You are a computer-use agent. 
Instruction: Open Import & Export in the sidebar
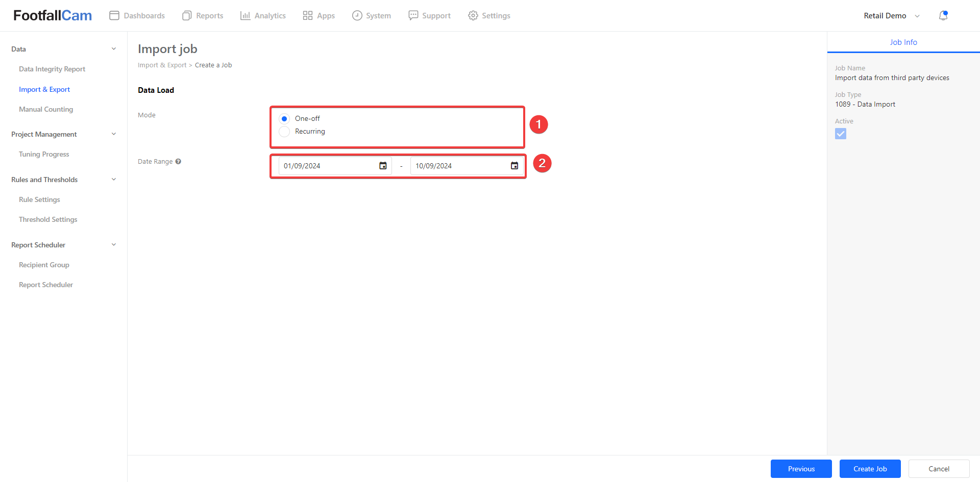44,89
